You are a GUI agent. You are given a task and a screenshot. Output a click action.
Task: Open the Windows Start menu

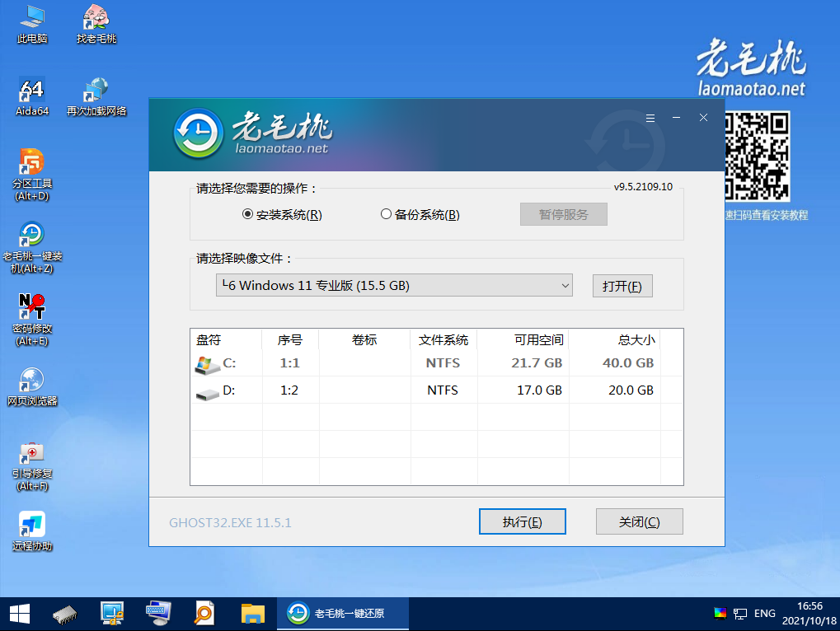(20, 614)
